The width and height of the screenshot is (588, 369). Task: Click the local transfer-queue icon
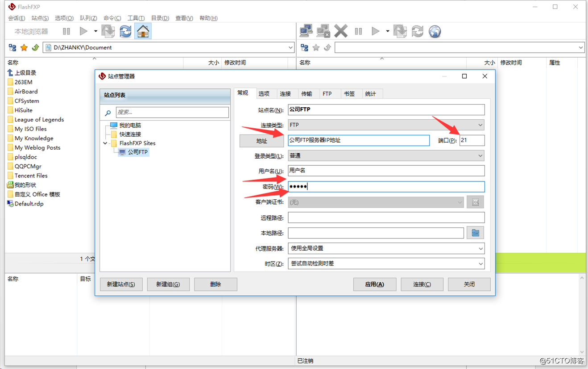[x=108, y=31]
